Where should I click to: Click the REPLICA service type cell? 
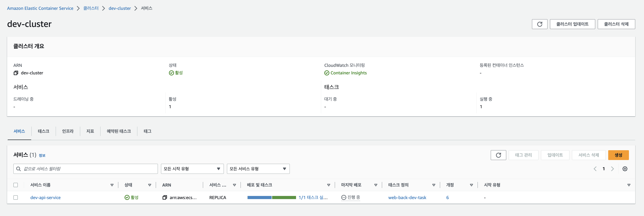coord(218,198)
